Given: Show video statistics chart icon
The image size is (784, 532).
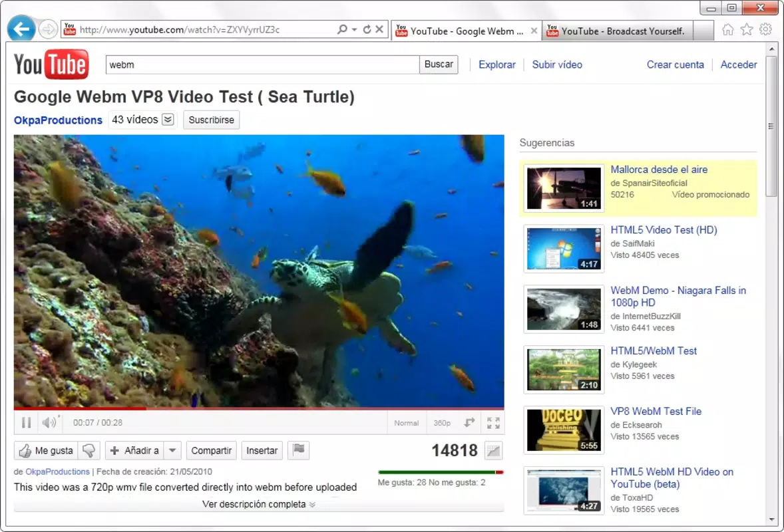Looking at the screenshot, I should coord(494,451).
